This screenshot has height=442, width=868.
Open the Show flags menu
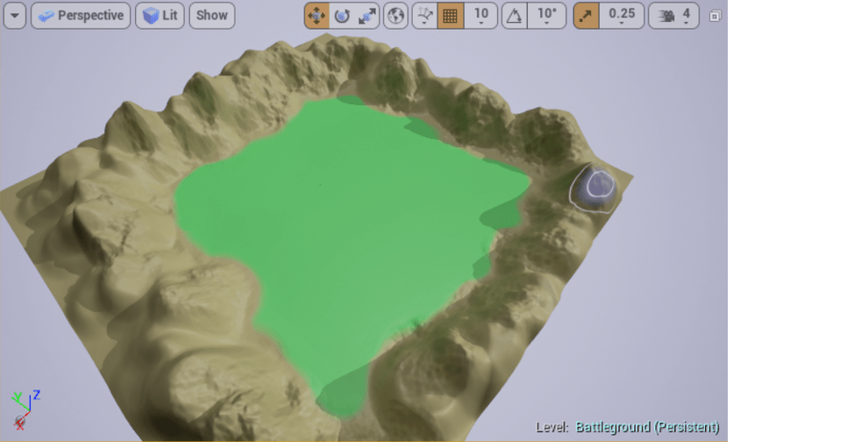212,16
